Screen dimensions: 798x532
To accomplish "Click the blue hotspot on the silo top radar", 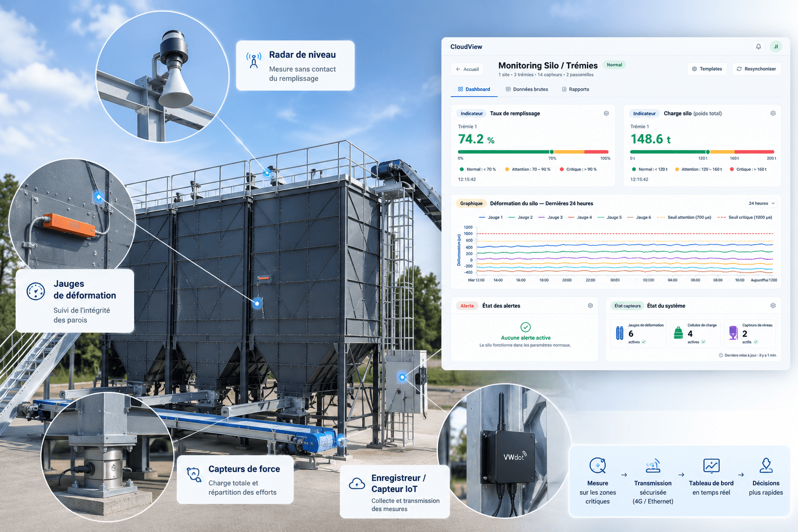I will click(268, 173).
